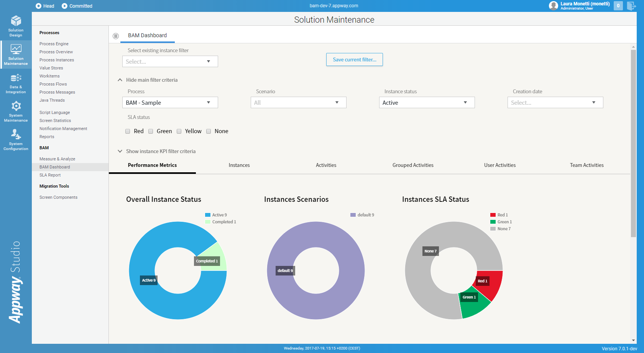Click the Red 1 donut segment label
Viewport: 644px width, 353px height.
483,281
